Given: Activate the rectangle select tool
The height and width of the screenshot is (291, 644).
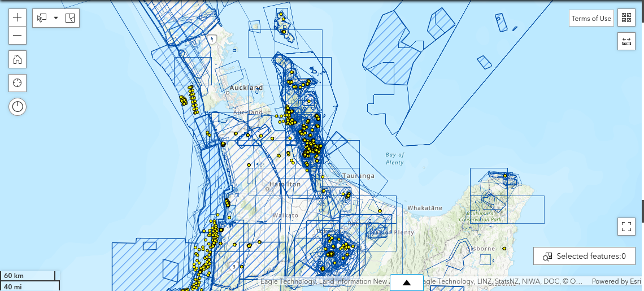Looking at the screenshot, I should click(x=42, y=18).
